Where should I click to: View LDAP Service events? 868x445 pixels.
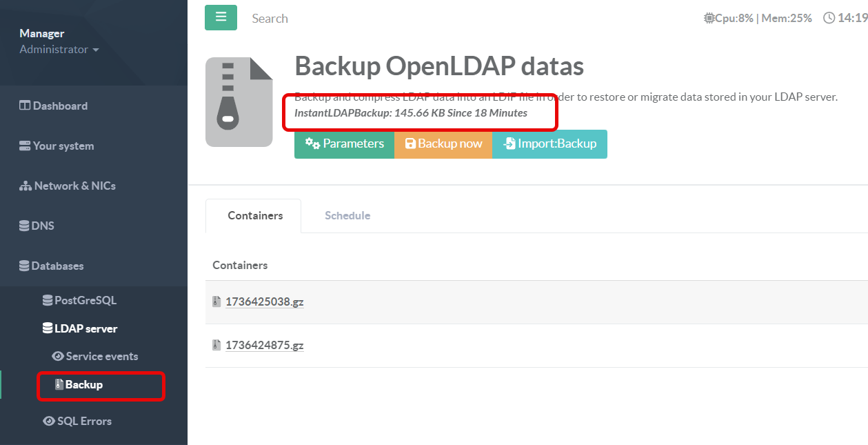95,356
